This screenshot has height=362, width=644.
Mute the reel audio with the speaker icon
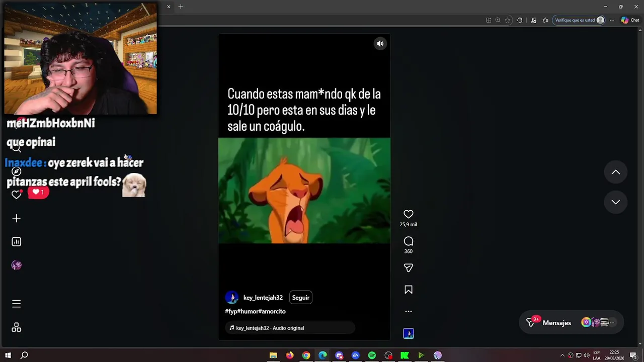point(380,44)
